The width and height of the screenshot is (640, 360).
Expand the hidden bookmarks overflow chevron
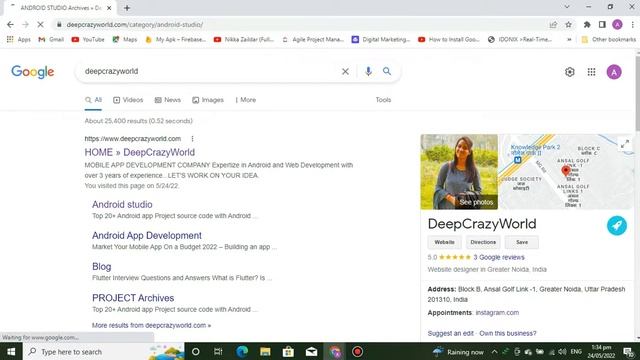(569, 40)
